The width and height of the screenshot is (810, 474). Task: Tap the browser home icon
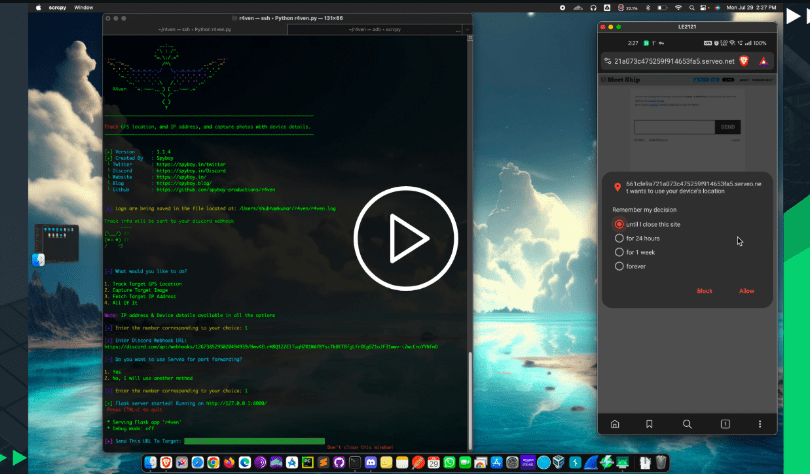tap(615, 424)
